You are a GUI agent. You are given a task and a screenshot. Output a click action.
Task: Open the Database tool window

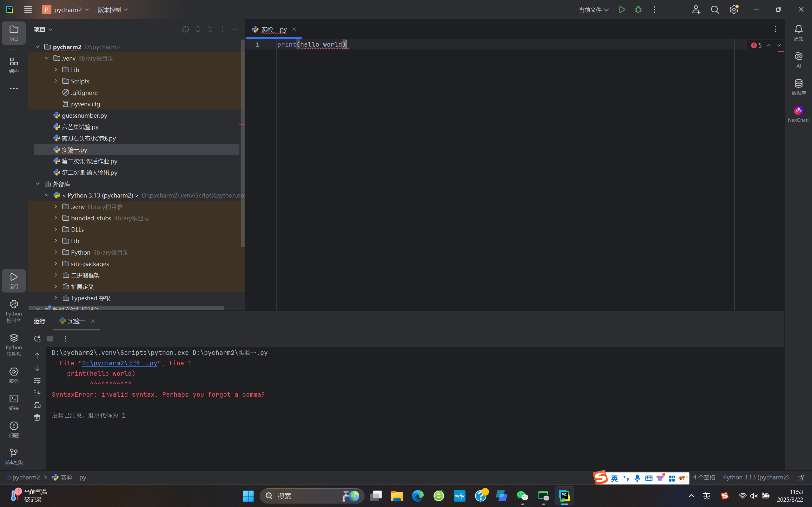(798, 87)
